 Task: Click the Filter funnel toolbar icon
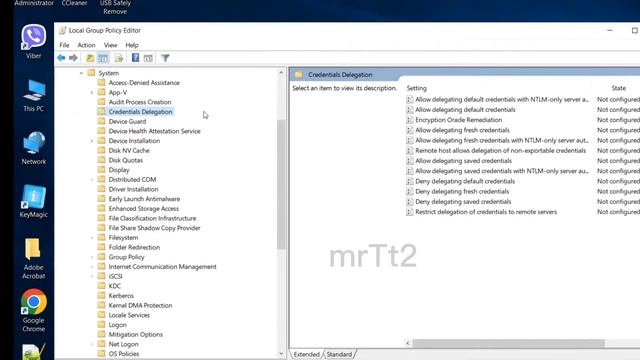pos(165,58)
